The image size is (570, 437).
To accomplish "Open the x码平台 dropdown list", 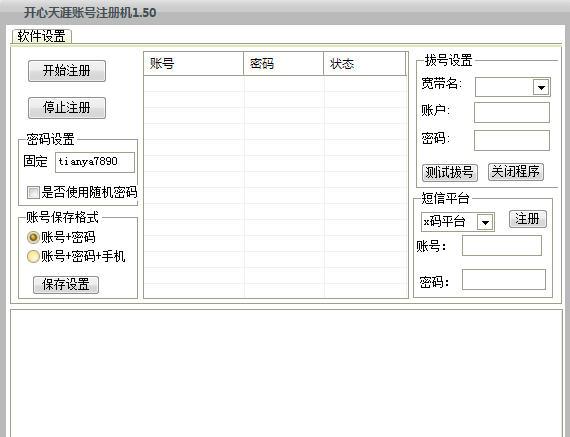I will tap(485, 222).
